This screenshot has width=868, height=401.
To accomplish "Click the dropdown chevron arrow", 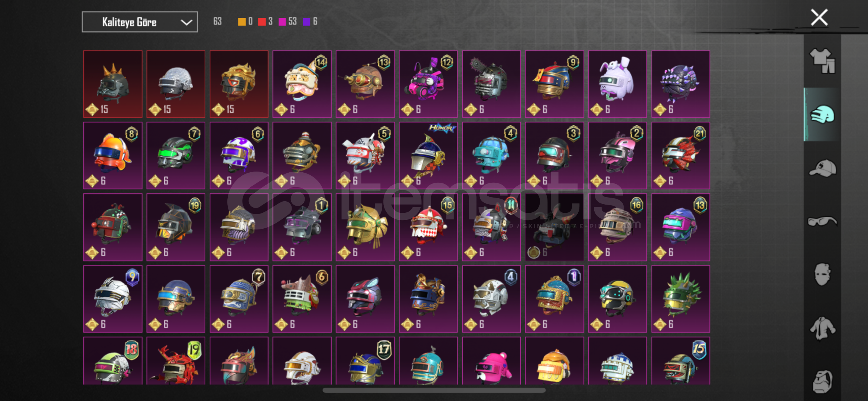I will pyautogui.click(x=186, y=22).
